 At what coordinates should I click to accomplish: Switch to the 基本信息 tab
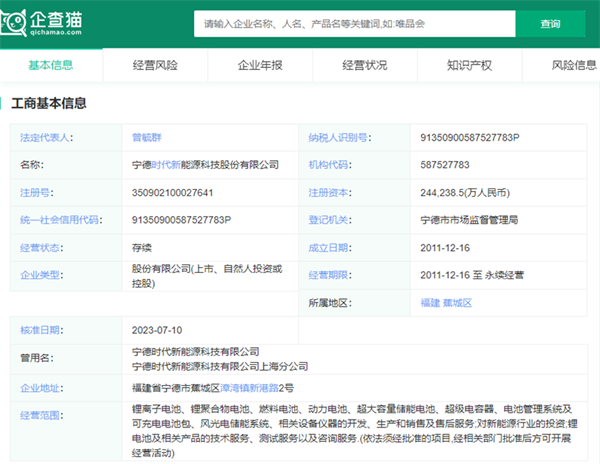click(x=50, y=65)
